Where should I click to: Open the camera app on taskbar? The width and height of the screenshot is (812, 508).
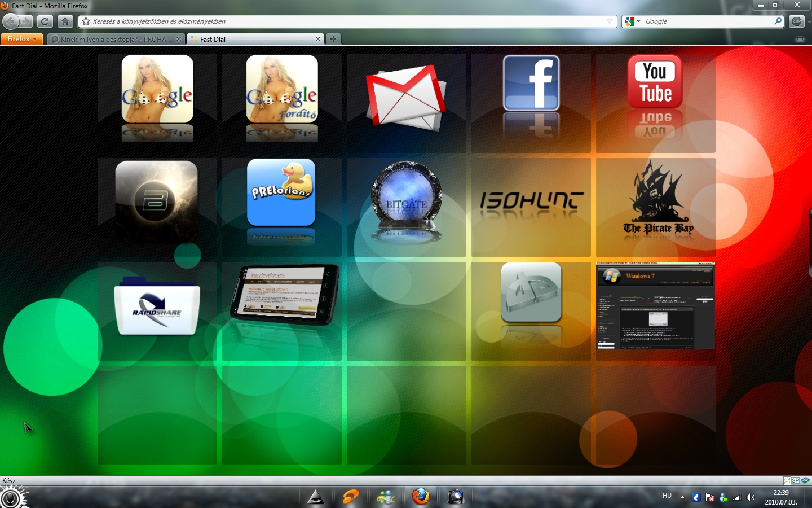[x=456, y=497]
